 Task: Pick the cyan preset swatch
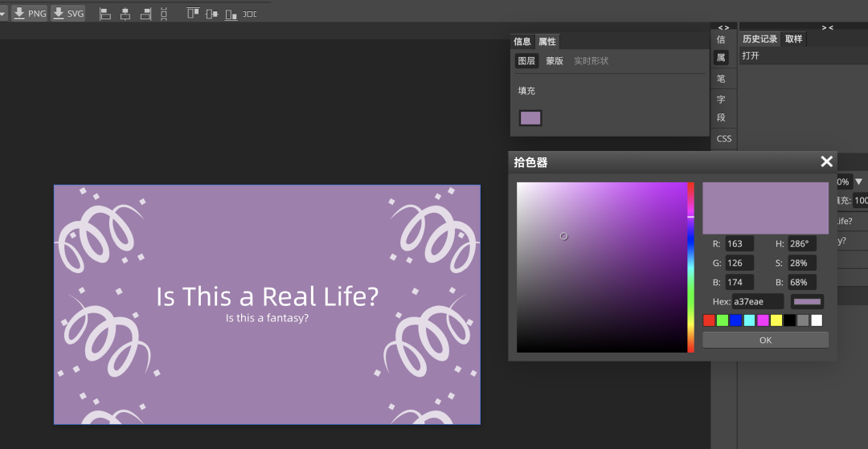point(749,320)
